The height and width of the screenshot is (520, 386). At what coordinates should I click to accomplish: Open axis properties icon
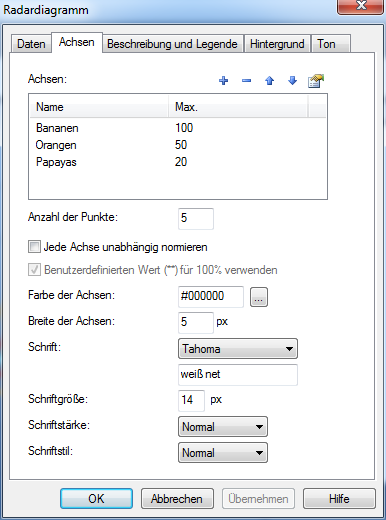(x=316, y=81)
